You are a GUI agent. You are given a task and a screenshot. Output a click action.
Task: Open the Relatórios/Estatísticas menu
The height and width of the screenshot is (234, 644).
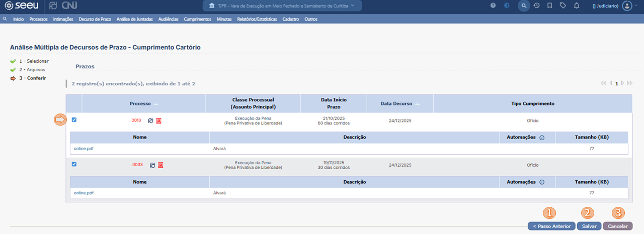tap(257, 19)
